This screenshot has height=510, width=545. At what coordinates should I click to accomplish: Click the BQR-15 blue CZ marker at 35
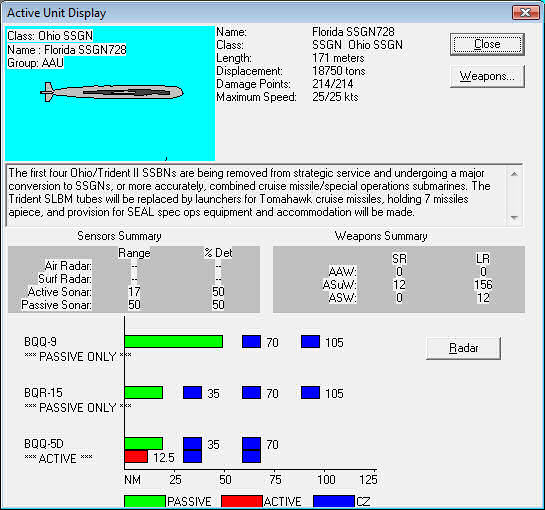pyautogui.click(x=193, y=392)
